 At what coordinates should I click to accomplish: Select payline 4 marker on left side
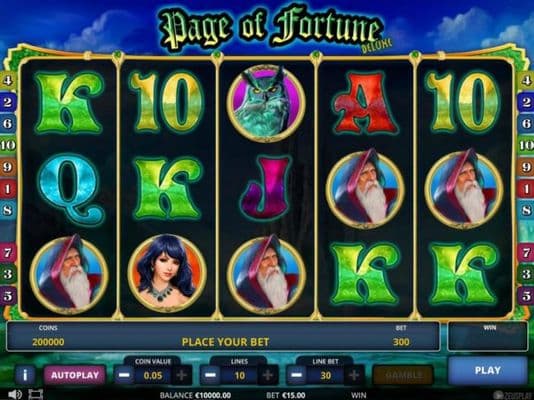click(7, 80)
